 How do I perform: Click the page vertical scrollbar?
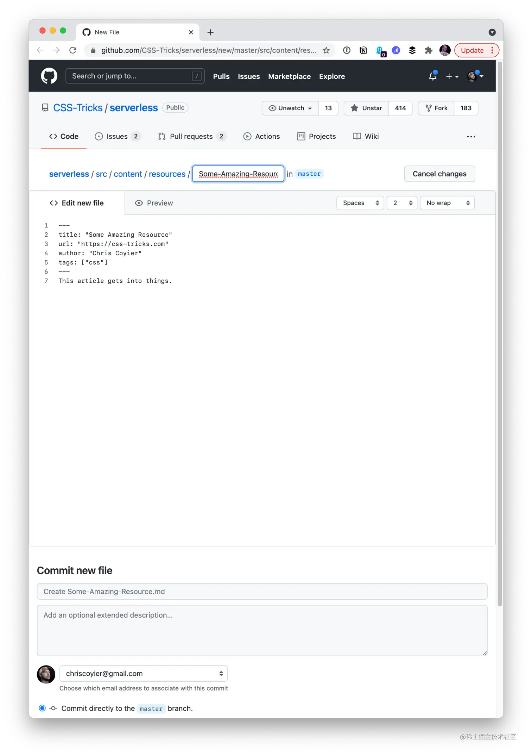499,335
